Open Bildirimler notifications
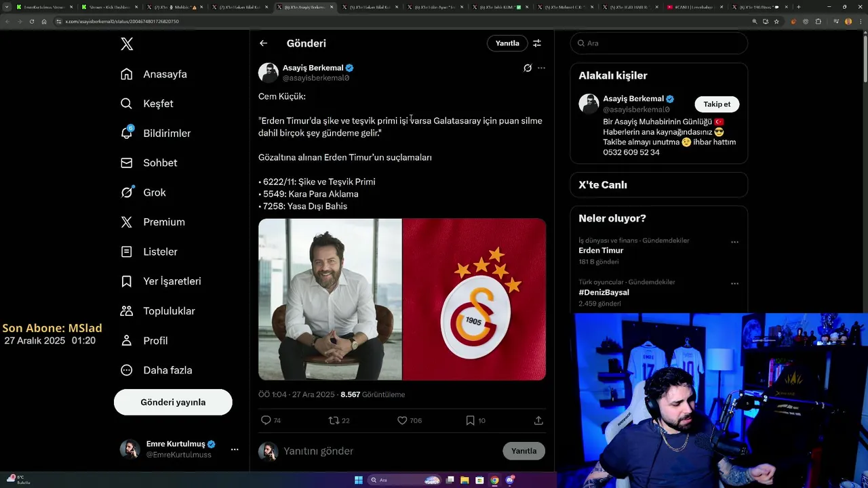This screenshot has height=488, width=868. [155, 134]
